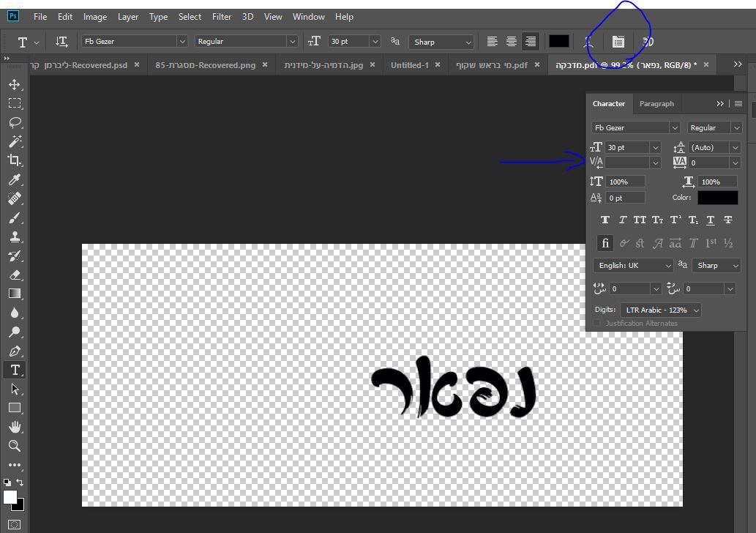
Task: Center align the text in the options bar
Action: 510,42
